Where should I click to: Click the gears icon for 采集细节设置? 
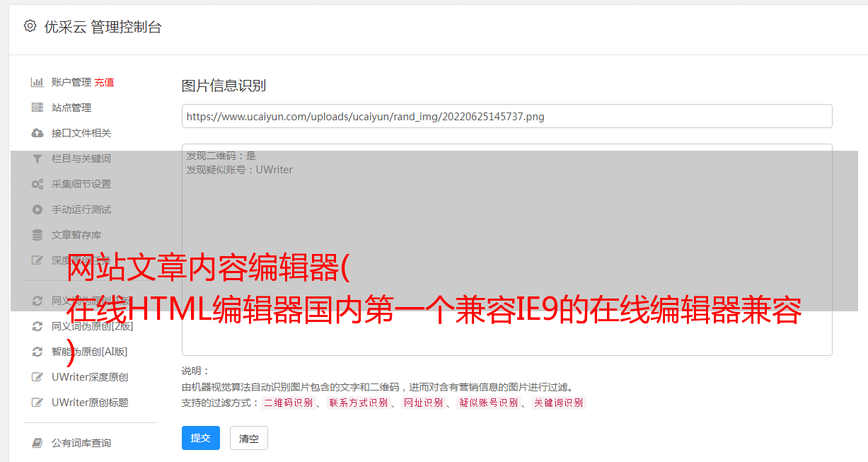coord(37,184)
